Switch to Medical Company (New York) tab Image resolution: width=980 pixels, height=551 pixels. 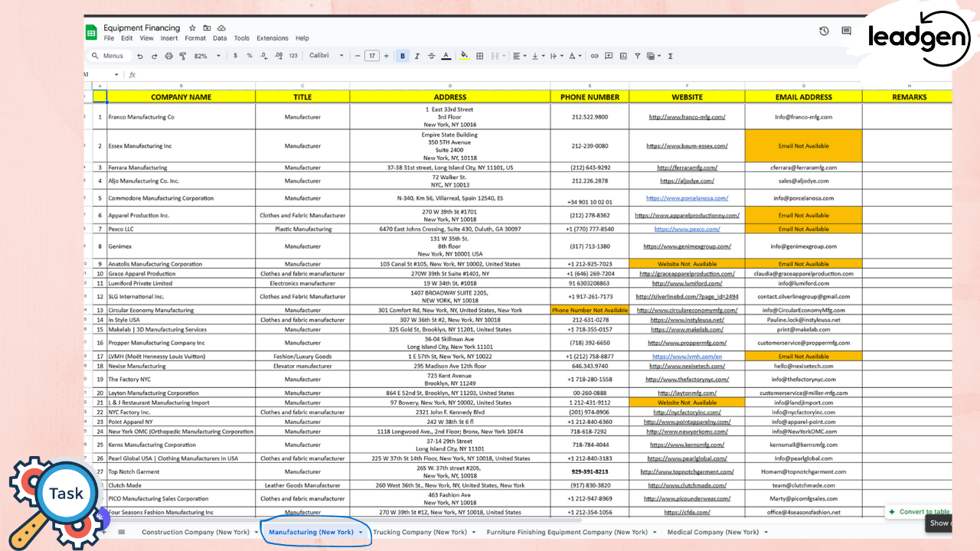pyautogui.click(x=713, y=532)
